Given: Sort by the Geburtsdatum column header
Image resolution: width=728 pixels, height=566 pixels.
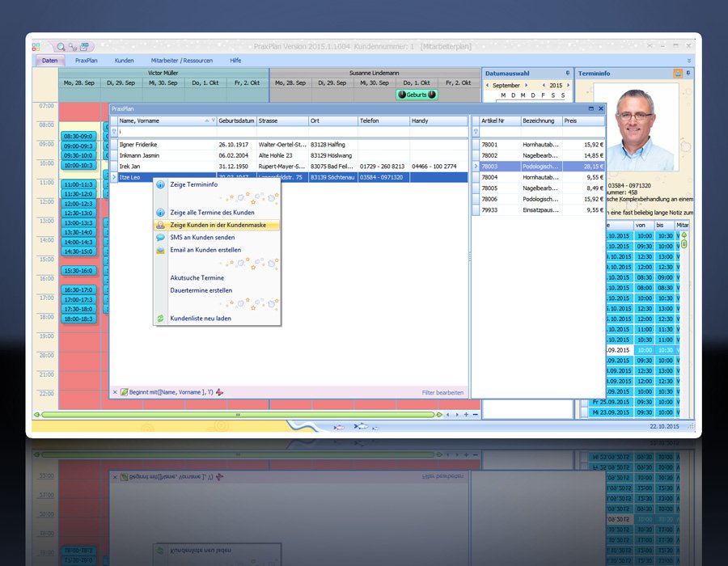Looking at the screenshot, I should 236,120.
